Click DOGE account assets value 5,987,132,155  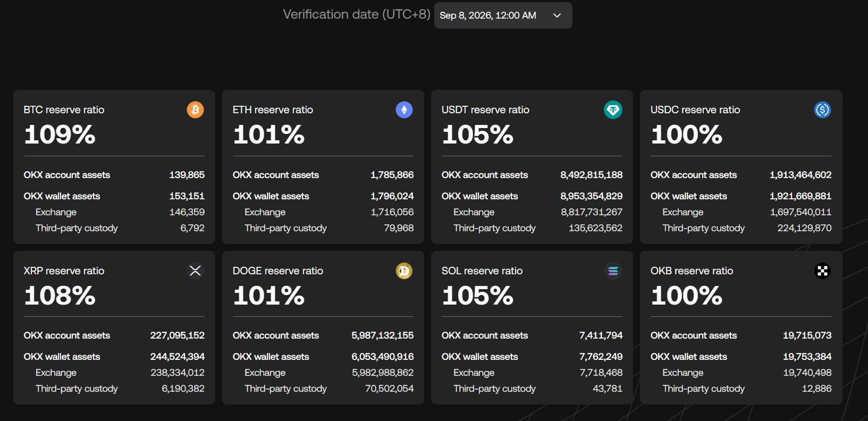383,335
